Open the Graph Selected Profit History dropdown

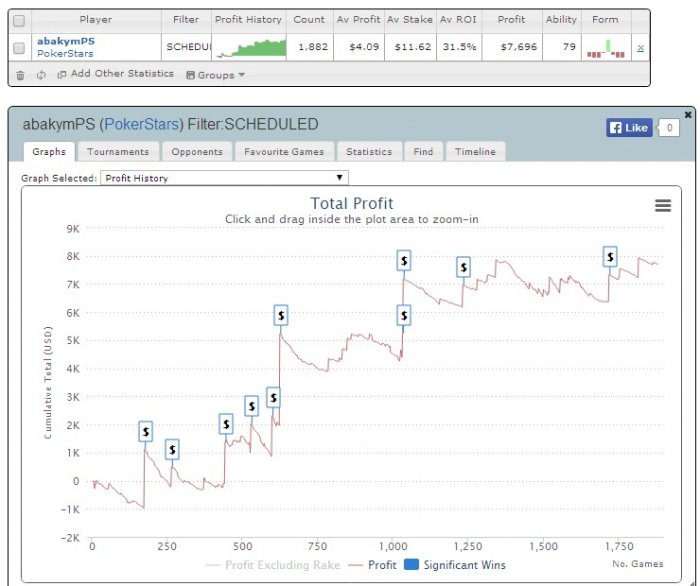click(225, 178)
